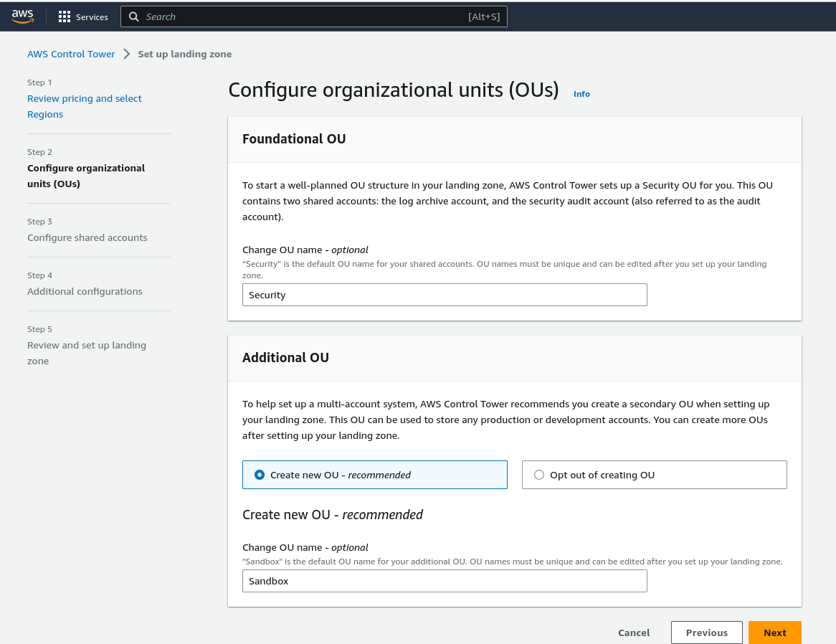Click the Previous button
This screenshot has height=644, width=836.
coord(706,633)
